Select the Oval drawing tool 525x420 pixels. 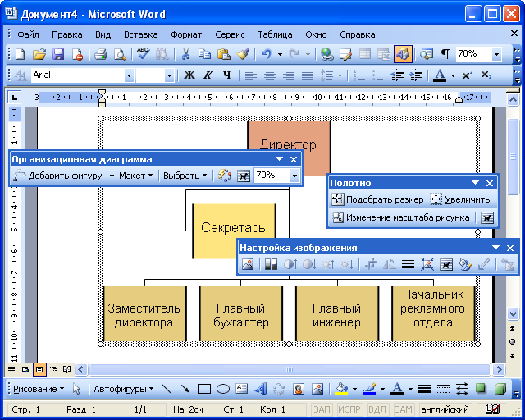click(223, 389)
